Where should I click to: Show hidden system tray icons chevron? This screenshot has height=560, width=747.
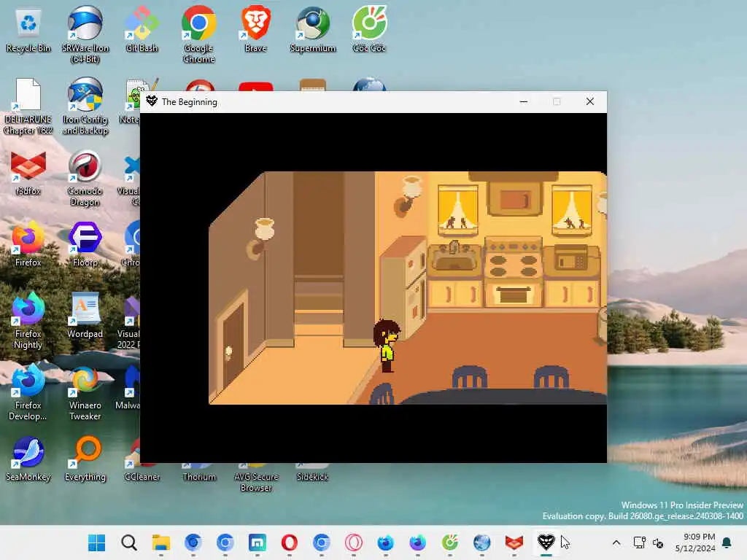(x=616, y=542)
